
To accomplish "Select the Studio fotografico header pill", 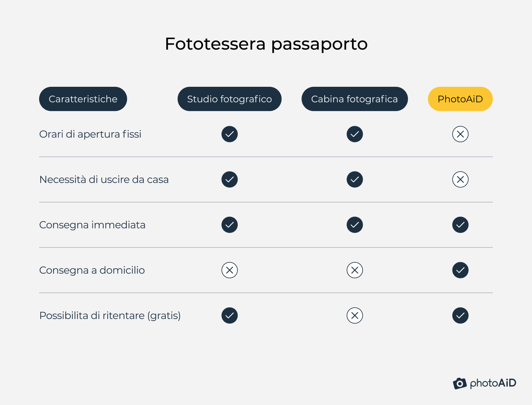I will coord(230,99).
